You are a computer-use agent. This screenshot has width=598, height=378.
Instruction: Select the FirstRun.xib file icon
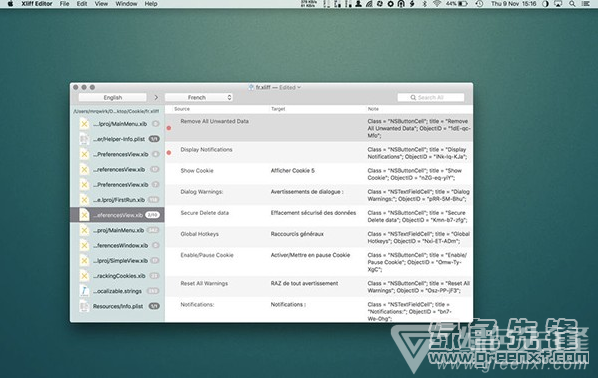(84, 200)
